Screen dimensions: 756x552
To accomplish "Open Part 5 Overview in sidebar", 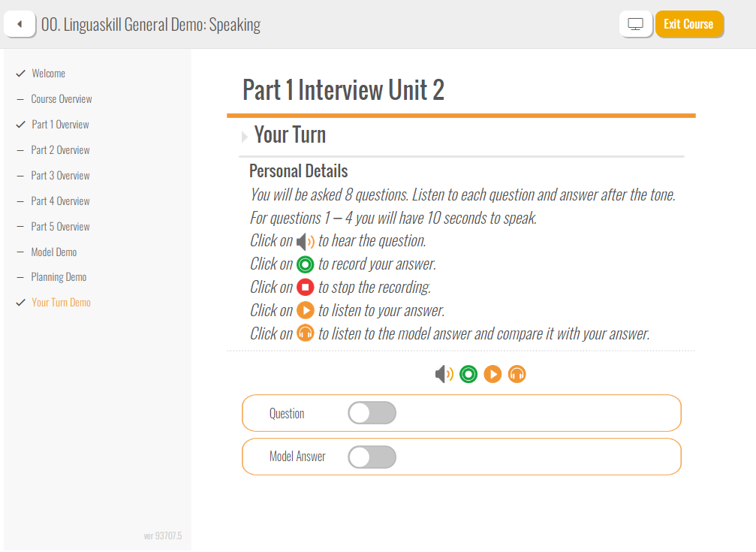I will [x=60, y=227].
